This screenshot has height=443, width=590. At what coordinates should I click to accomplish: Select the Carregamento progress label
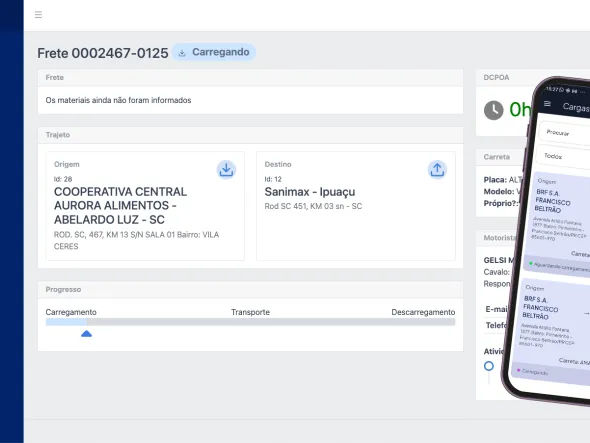pyautogui.click(x=71, y=312)
